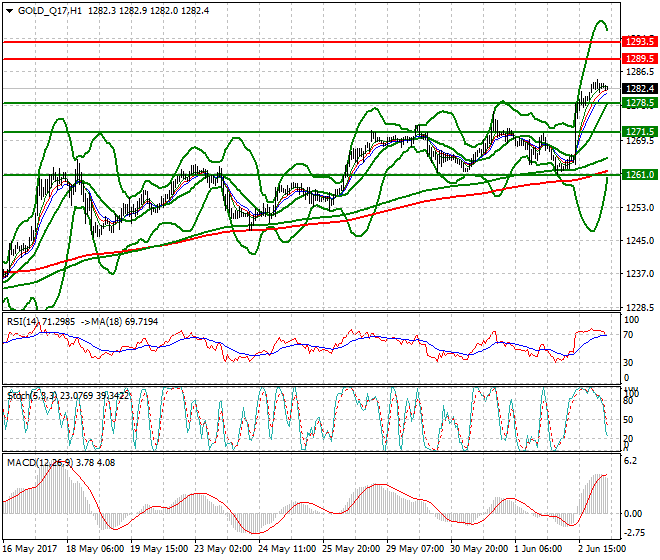Click the green 1278.5 support level label
This screenshot has width=660, height=560.
coord(640,103)
